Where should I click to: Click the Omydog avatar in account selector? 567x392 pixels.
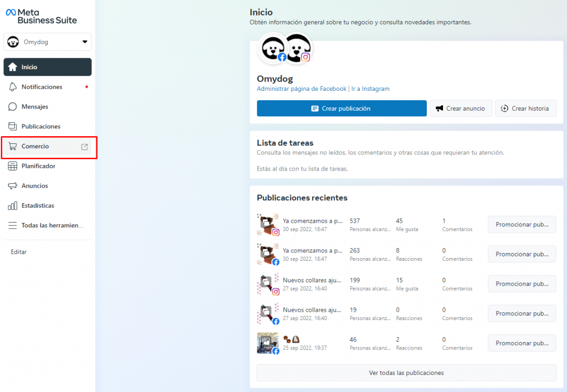(13, 42)
